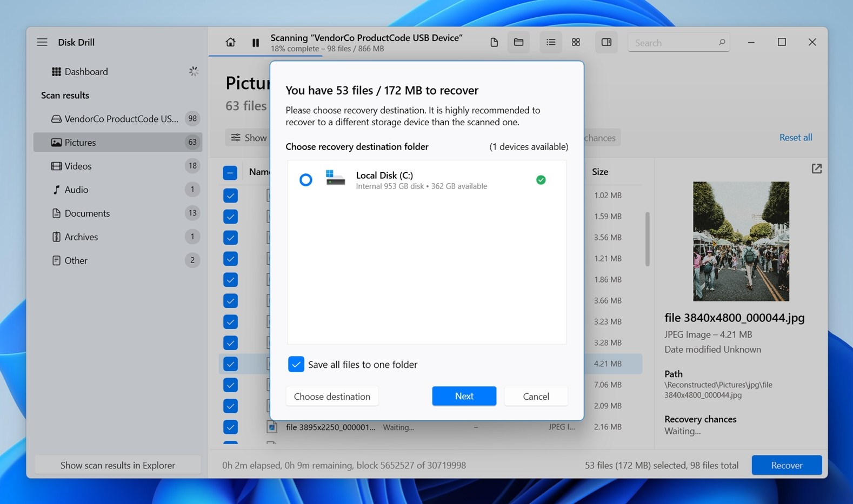The height and width of the screenshot is (504, 853).
Task: Click Next in the recovery dialog
Action: pos(464,396)
